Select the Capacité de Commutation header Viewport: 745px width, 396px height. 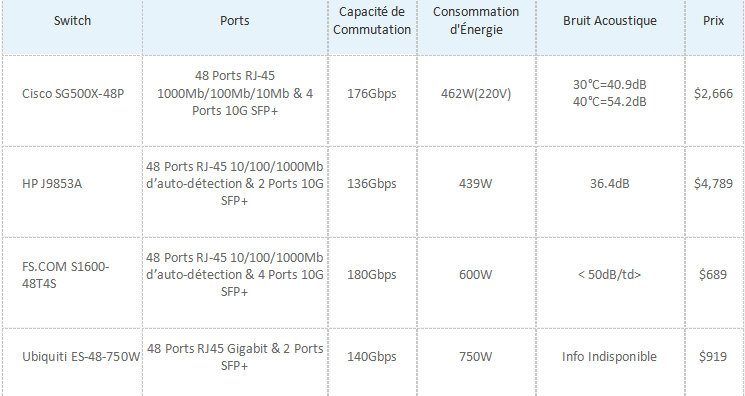(372, 20)
